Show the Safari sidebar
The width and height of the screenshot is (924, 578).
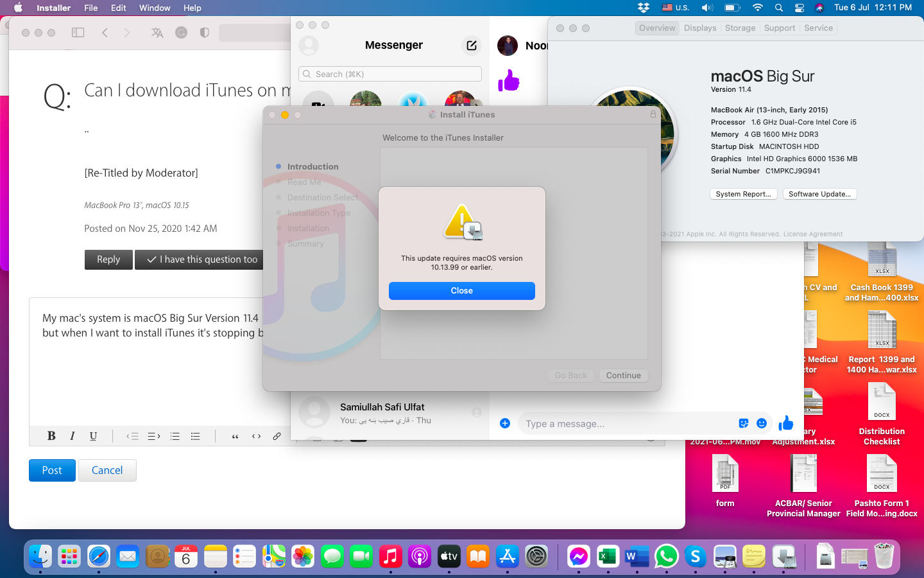[x=78, y=32]
